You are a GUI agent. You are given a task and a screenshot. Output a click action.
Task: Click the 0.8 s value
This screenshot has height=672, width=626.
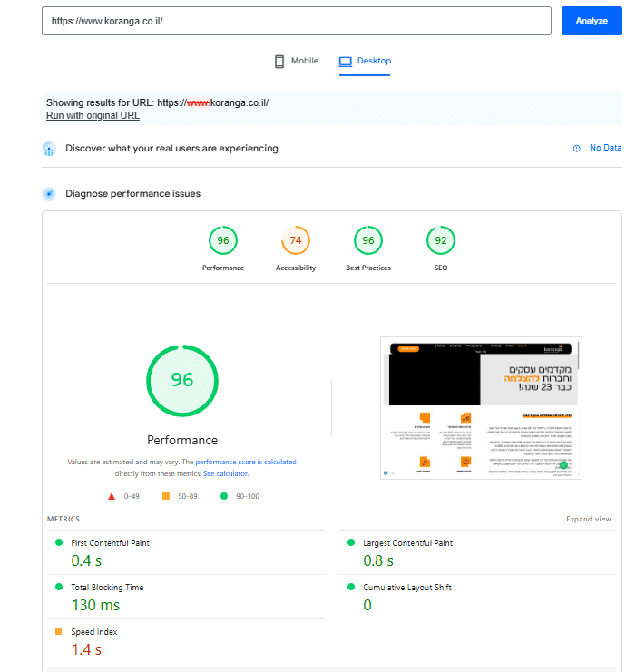pos(378,561)
